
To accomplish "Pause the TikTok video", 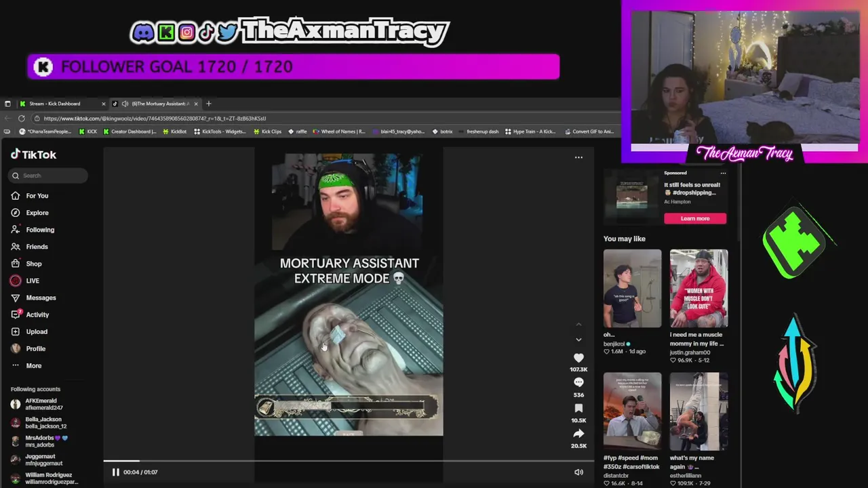I will pyautogui.click(x=115, y=472).
